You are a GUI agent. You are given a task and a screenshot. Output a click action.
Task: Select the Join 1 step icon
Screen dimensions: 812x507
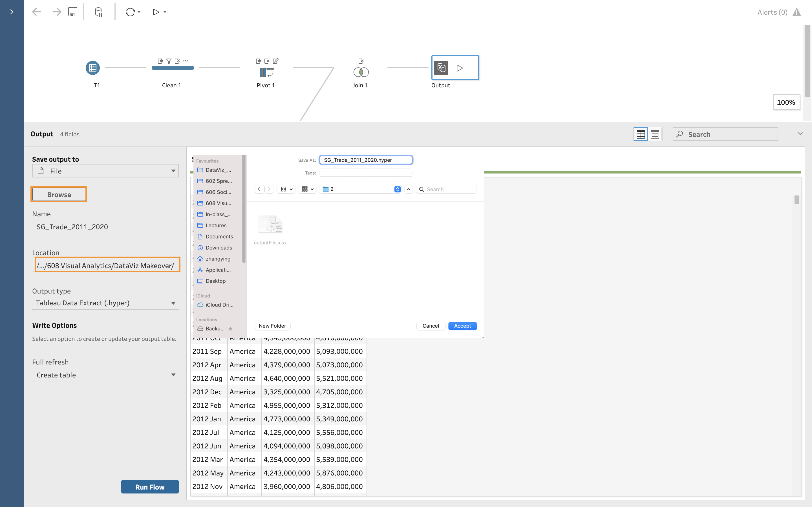(x=361, y=72)
